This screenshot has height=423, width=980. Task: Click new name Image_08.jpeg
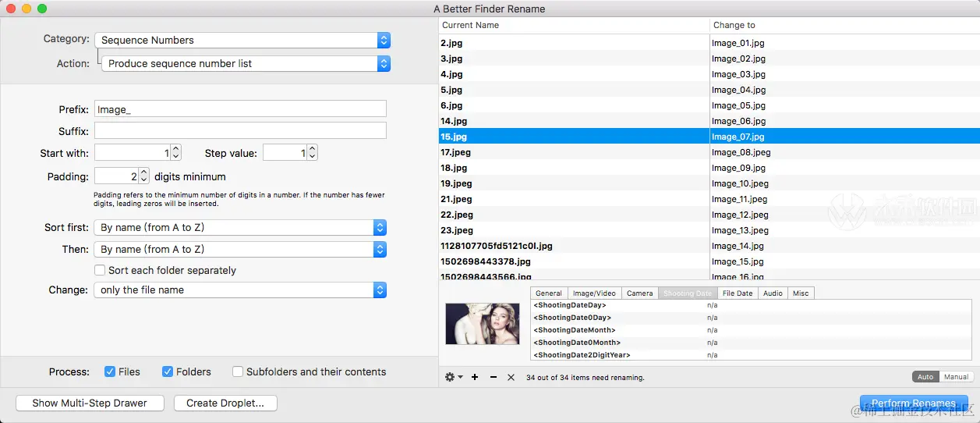pyautogui.click(x=741, y=152)
